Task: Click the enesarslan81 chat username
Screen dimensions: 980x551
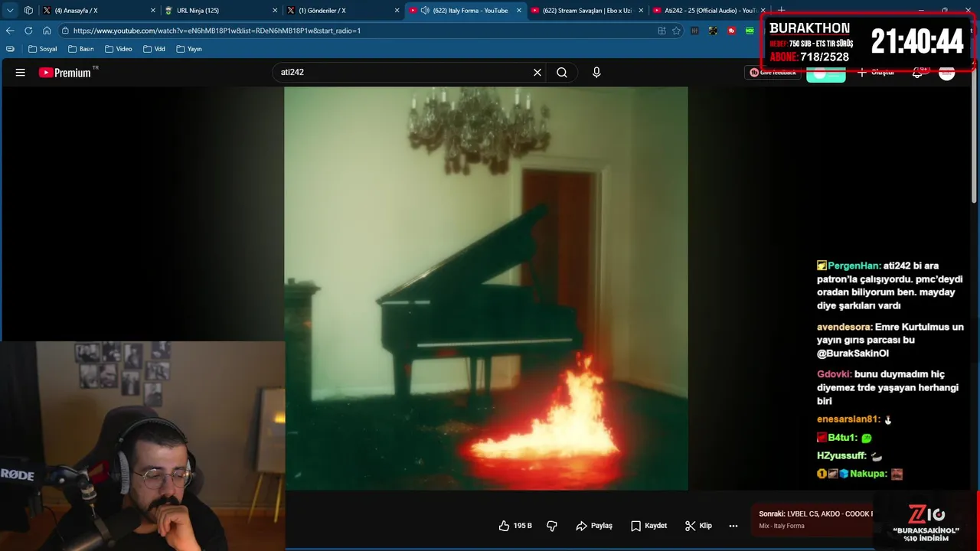Action: click(x=848, y=419)
